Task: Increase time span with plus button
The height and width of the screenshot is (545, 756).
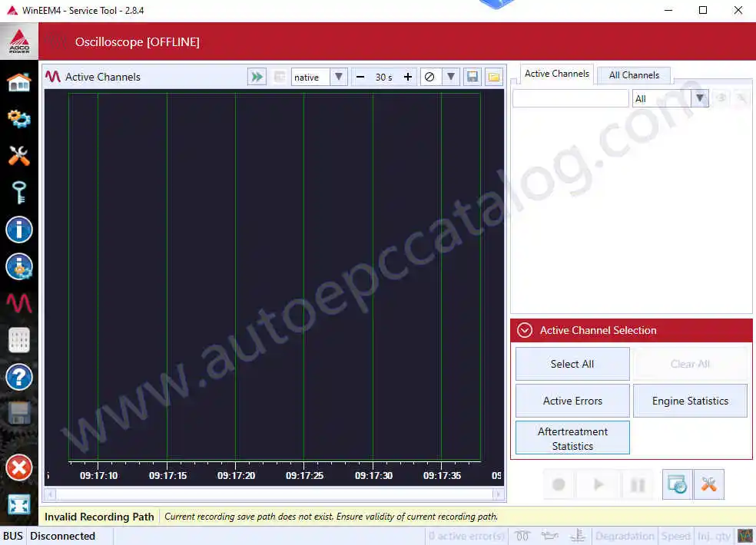Action: tap(408, 77)
